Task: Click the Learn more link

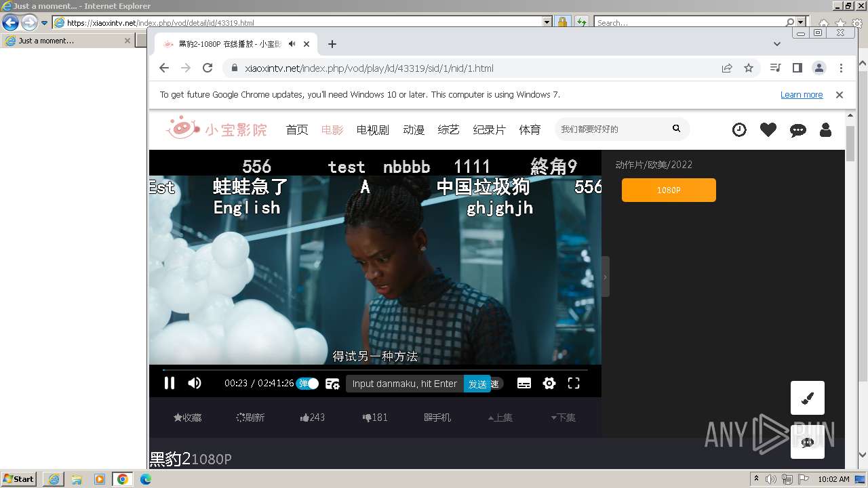Action: [802, 95]
